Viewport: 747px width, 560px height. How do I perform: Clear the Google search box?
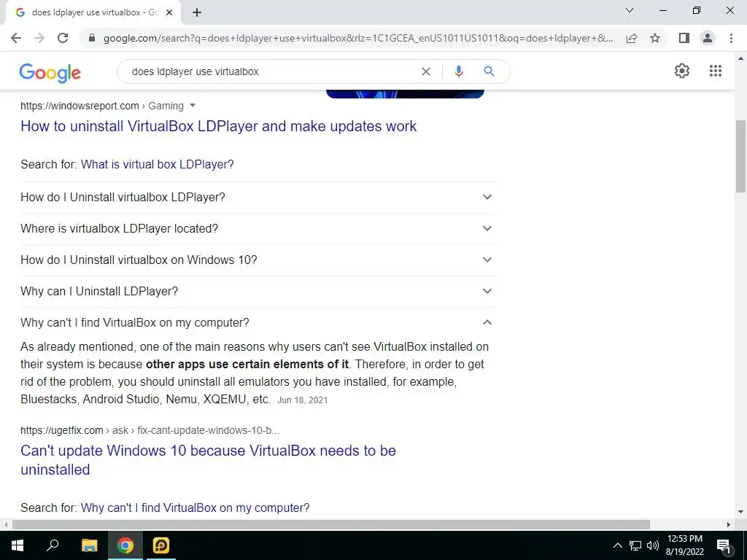tap(426, 71)
